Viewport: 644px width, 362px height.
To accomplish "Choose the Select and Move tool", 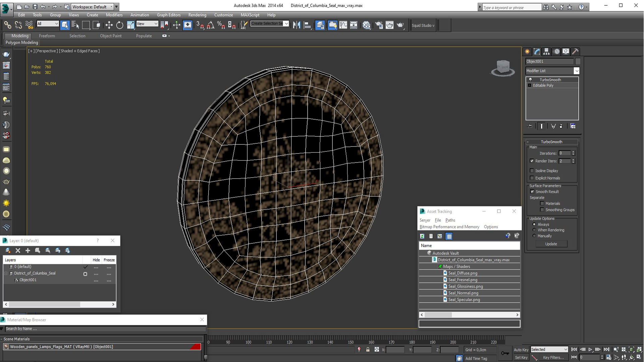I will pyautogui.click(x=109, y=25).
